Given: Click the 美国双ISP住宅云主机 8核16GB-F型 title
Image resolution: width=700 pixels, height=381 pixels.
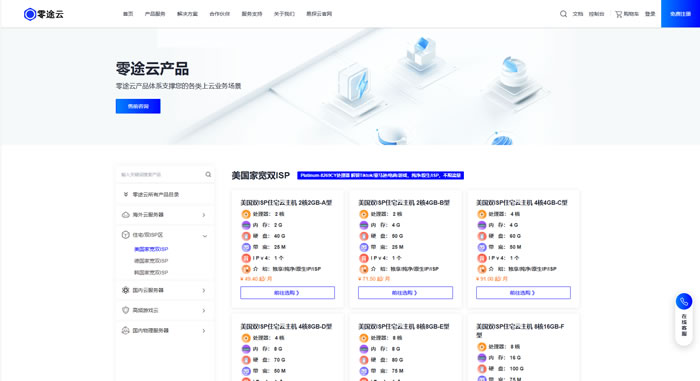Looking at the screenshot, I should pos(521,331).
